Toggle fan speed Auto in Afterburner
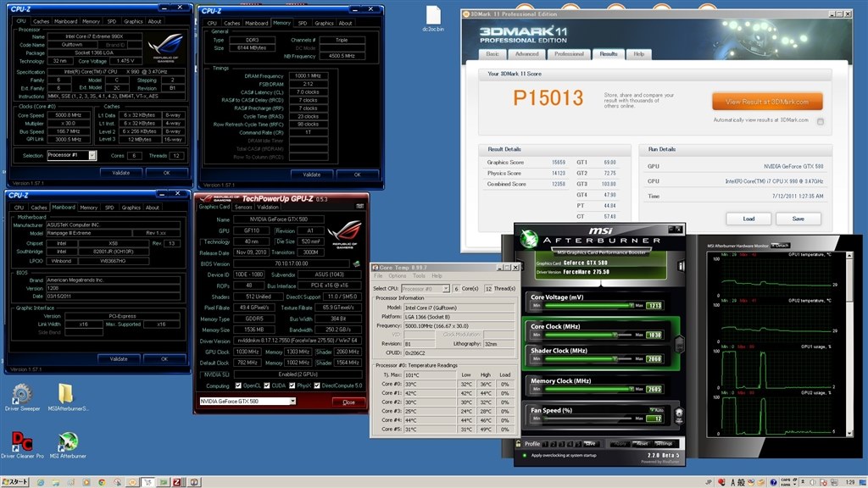Image resolution: width=868 pixels, height=488 pixels. click(x=656, y=410)
